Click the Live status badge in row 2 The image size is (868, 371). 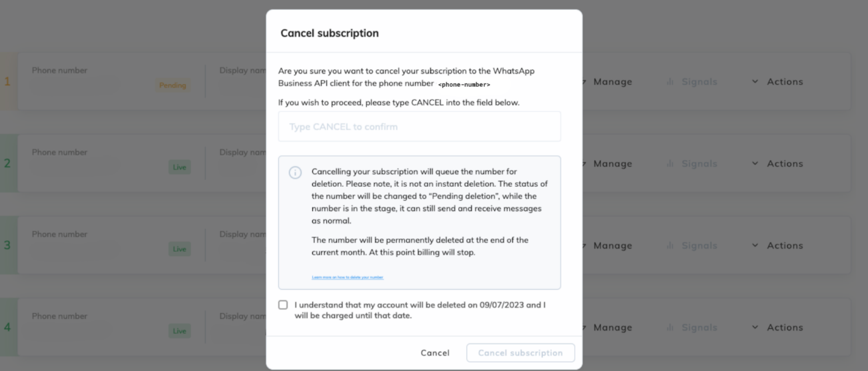click(x=179, y=167)
